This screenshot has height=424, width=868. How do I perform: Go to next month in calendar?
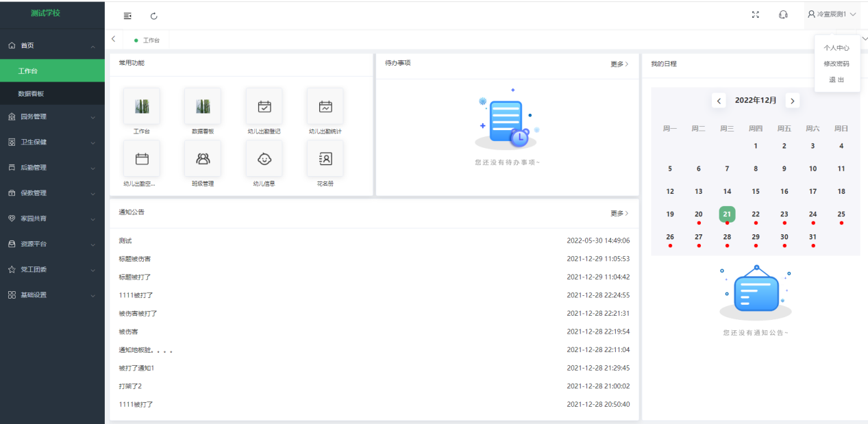(x=793, y=101)
